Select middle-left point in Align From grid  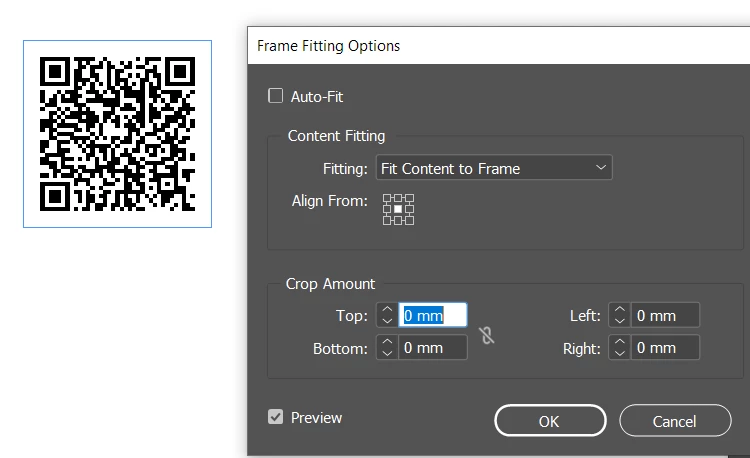(x=387, y=209)
